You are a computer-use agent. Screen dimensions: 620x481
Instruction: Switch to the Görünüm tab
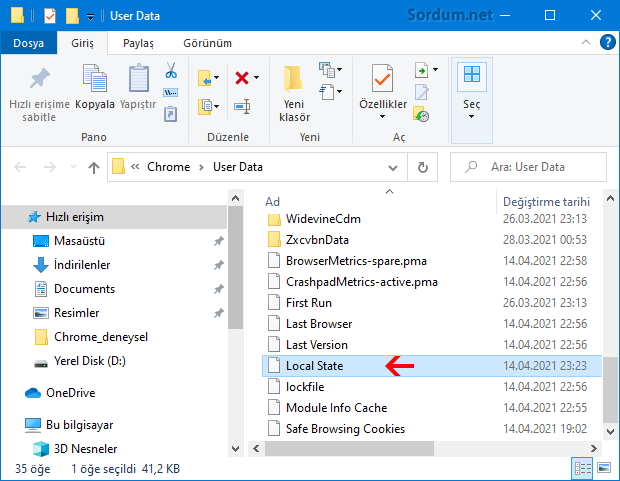(x=207, y=43)
